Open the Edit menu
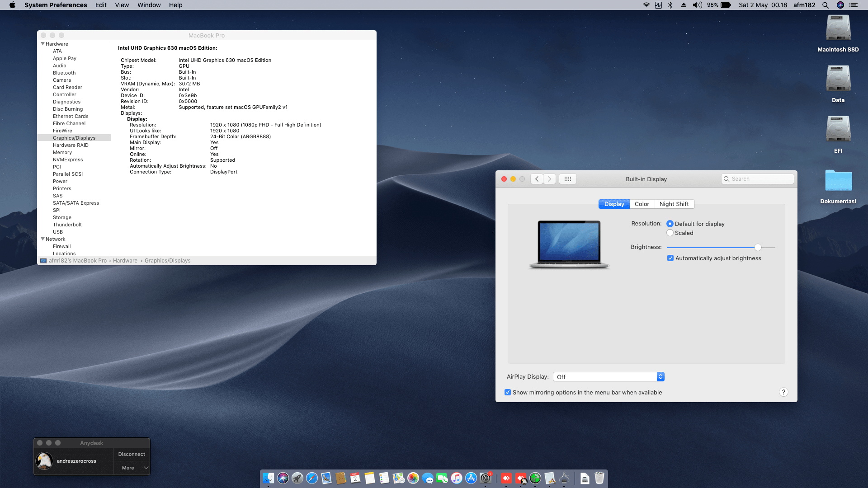868x488 pixels. tap(101, 5)
